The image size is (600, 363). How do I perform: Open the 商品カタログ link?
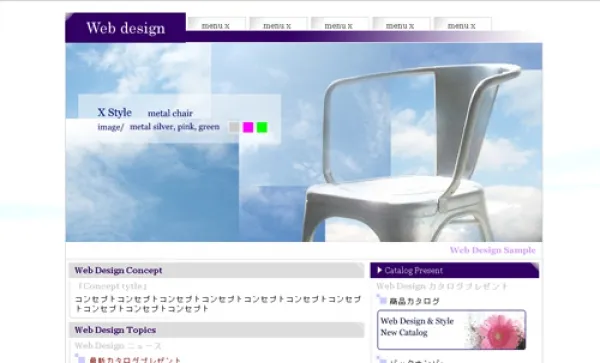pyautogui.click(x=414, y=301)
